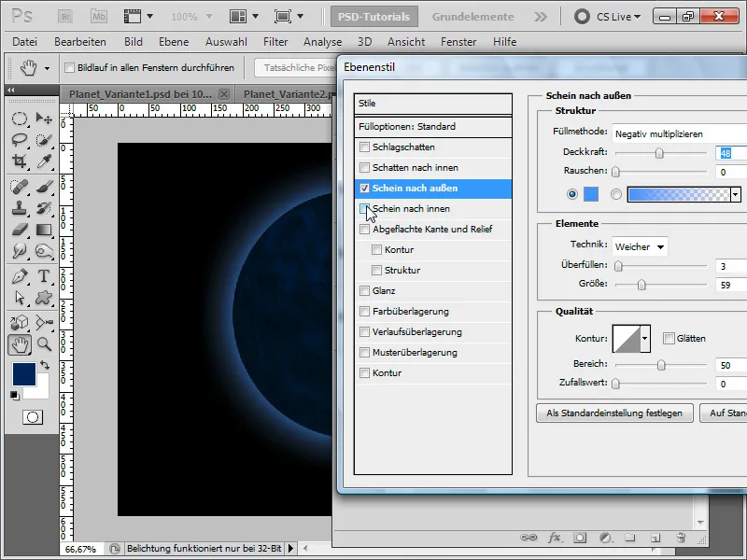The width and height of the screenshot is (747, 560).
Task: Open the Ebene menu
Action: tap(174, 42)
